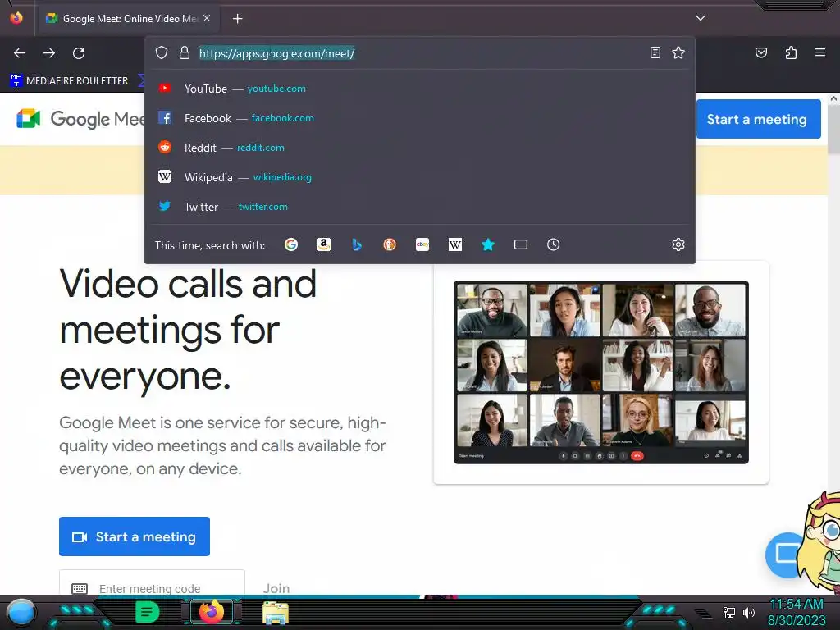Search within Bookmarks star shortcut

click(487, 244)
